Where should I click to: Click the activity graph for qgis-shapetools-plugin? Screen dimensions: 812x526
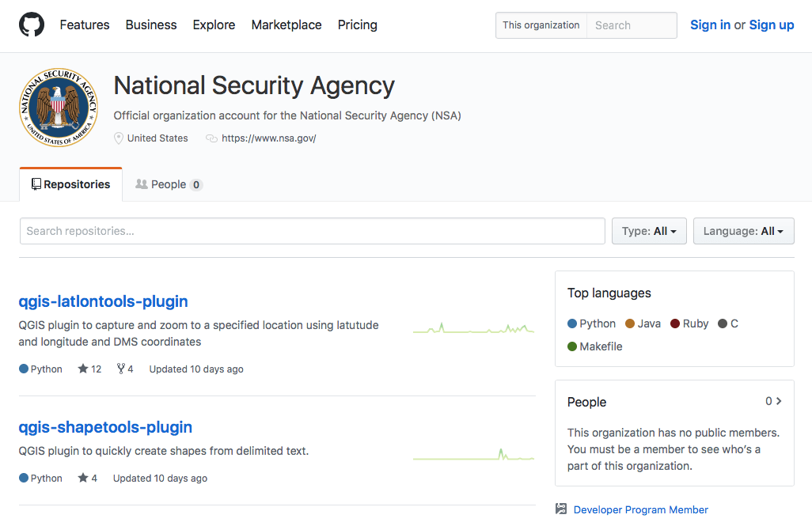coord(473,455)
